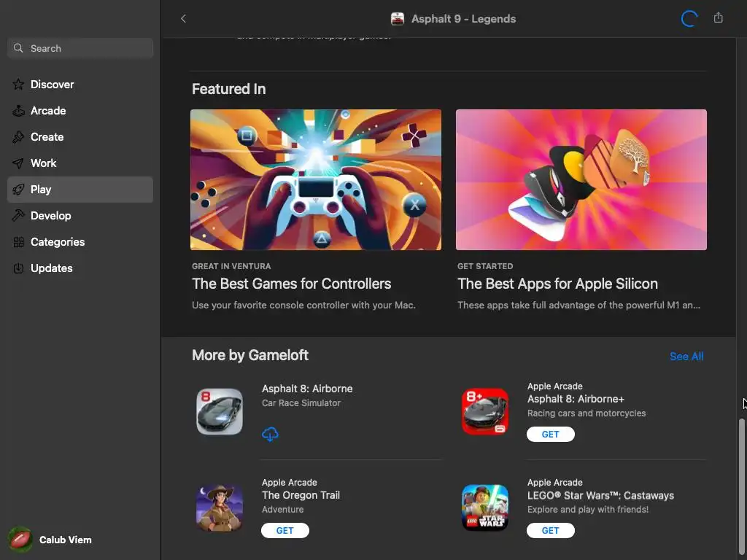
Task: Click the Arcade joystick icon
Action: (18, 111)
